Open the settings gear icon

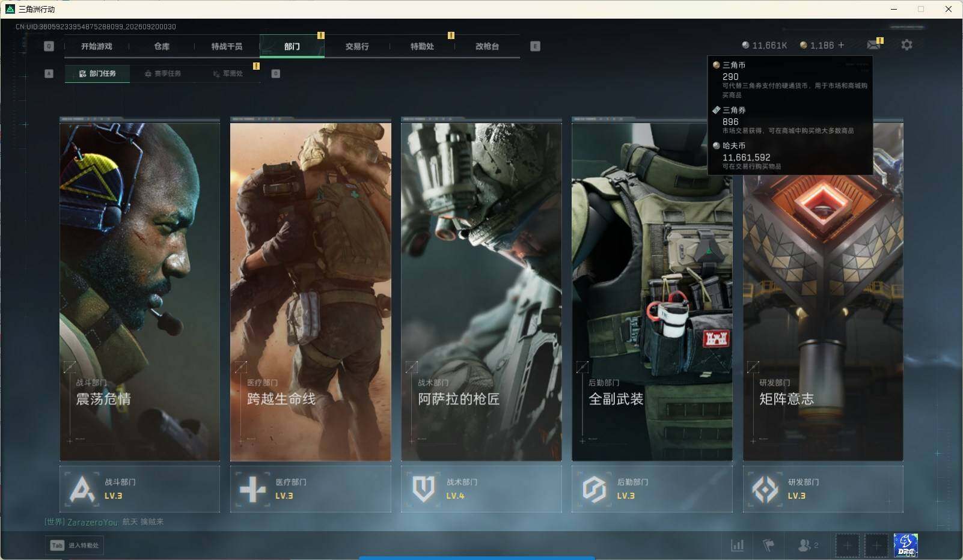click(x=906, y=45)
